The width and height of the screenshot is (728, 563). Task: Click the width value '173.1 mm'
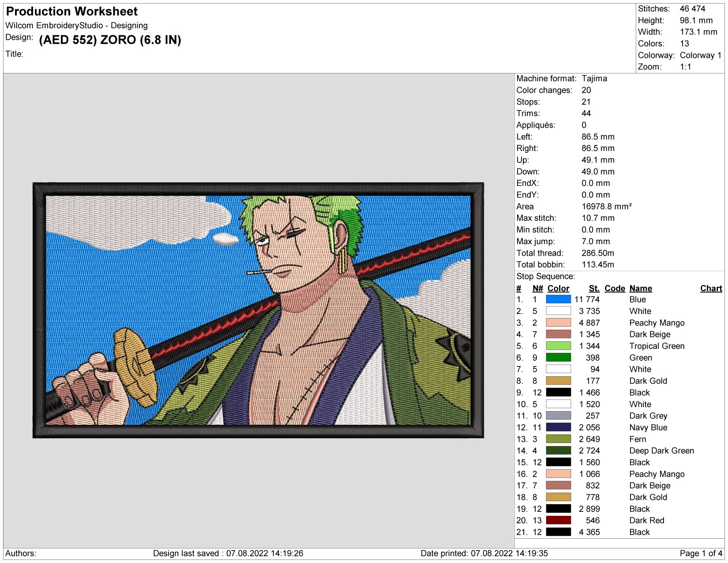pos(698,32)
